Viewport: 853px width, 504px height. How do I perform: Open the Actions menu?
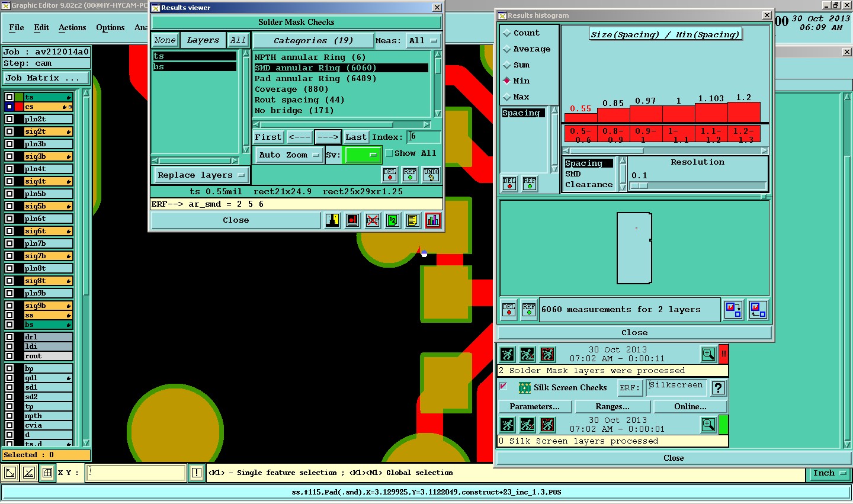pyautogui.click(x=72, y=28)
